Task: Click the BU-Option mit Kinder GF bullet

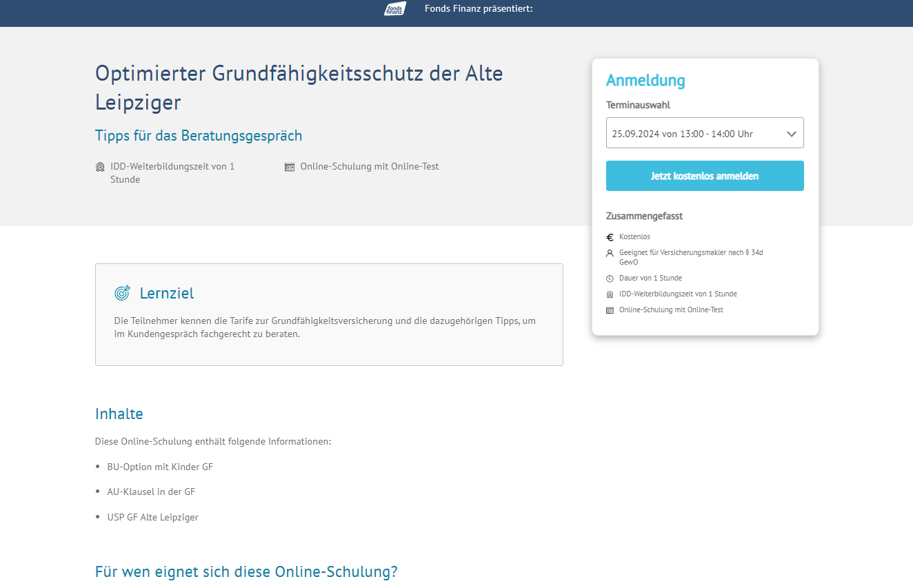Action: (160, 467)
